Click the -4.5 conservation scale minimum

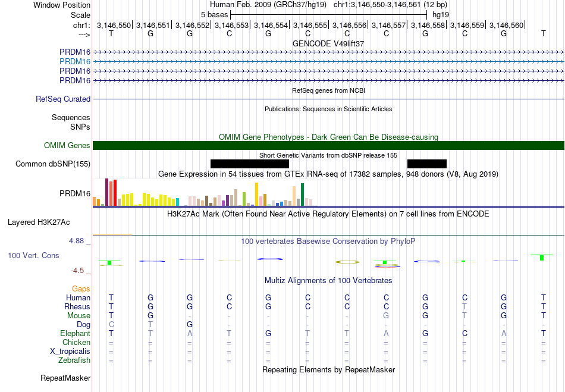pos(77,271)
